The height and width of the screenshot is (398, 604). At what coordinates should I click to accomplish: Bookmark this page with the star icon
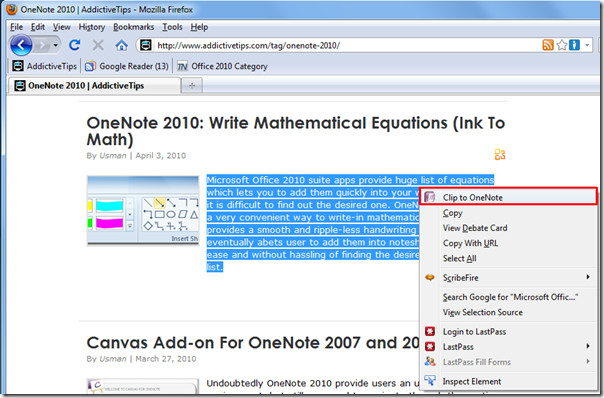pyautogui.click(x=562, y=45)
